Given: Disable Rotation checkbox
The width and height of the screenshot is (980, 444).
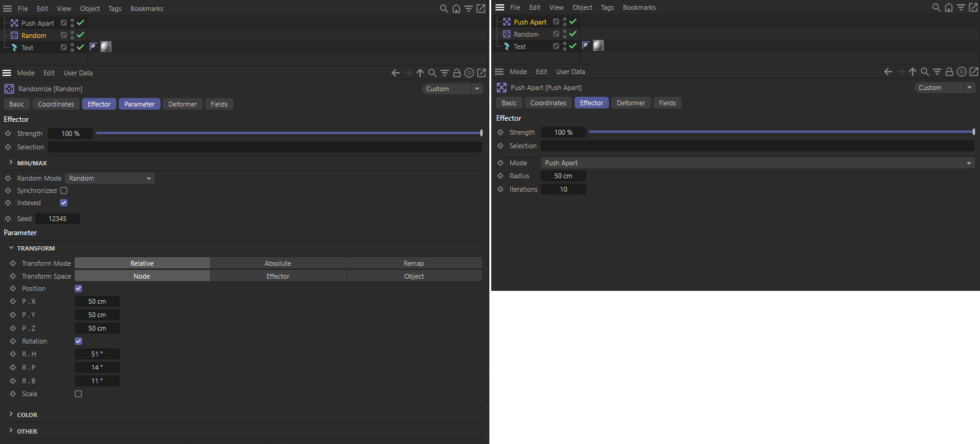Looking at the screenshot, I should click(x=78, y=341).
